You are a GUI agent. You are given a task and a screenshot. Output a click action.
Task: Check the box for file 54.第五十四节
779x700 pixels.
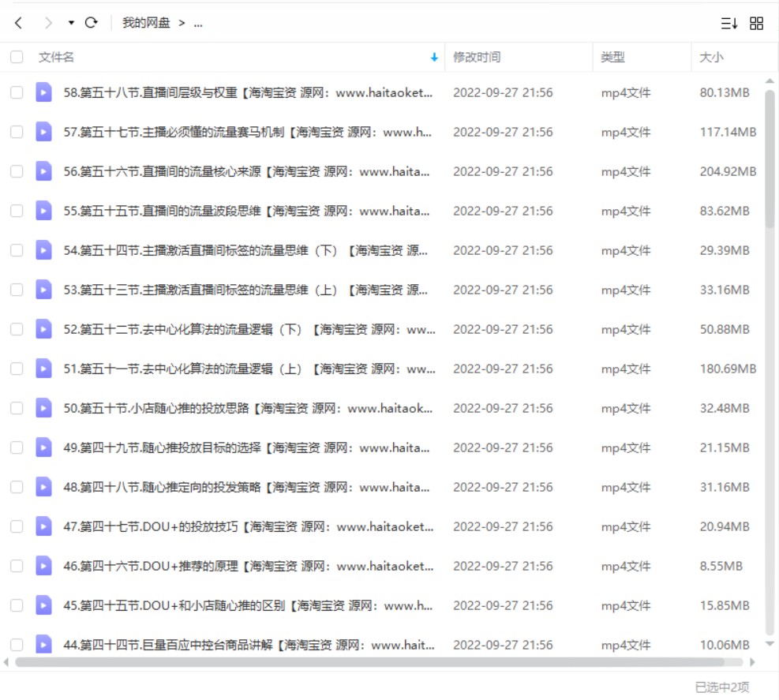pos(17,250)
